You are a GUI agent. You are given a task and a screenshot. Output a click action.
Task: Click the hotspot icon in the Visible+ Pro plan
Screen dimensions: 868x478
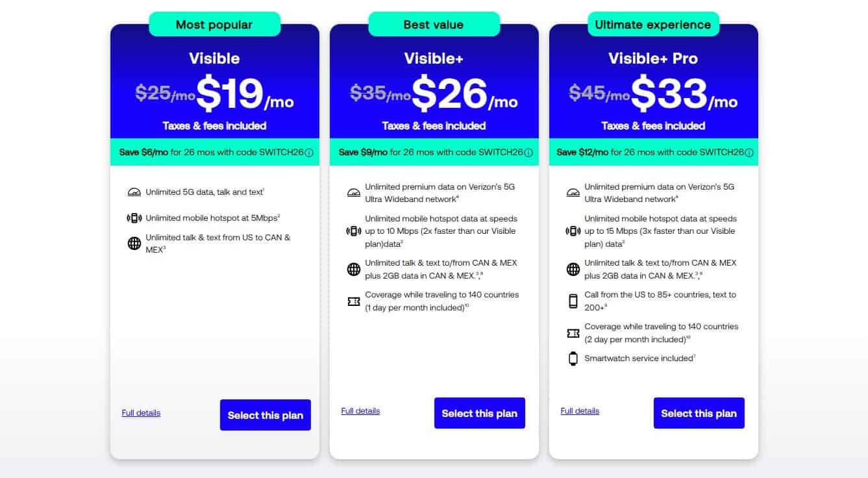tap(573, 231)
